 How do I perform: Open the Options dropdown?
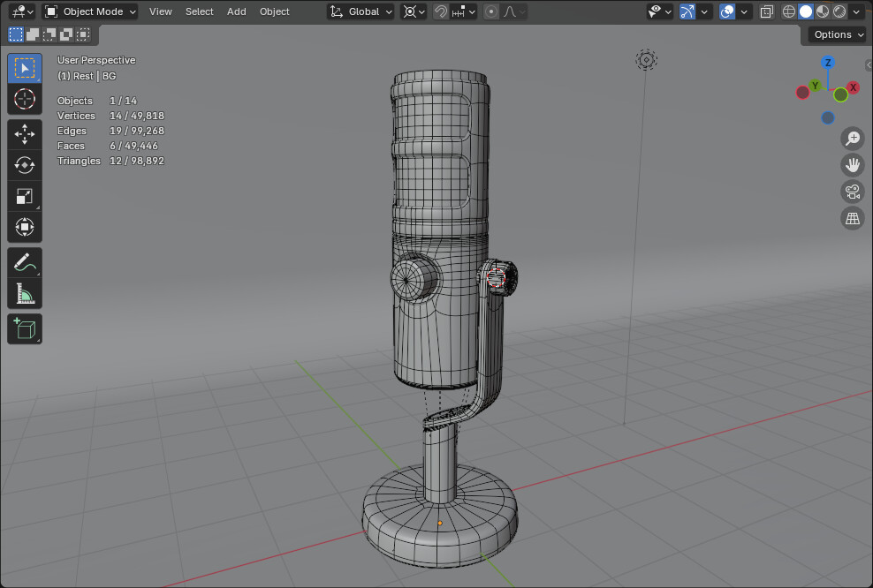click(x=837, y=34)
